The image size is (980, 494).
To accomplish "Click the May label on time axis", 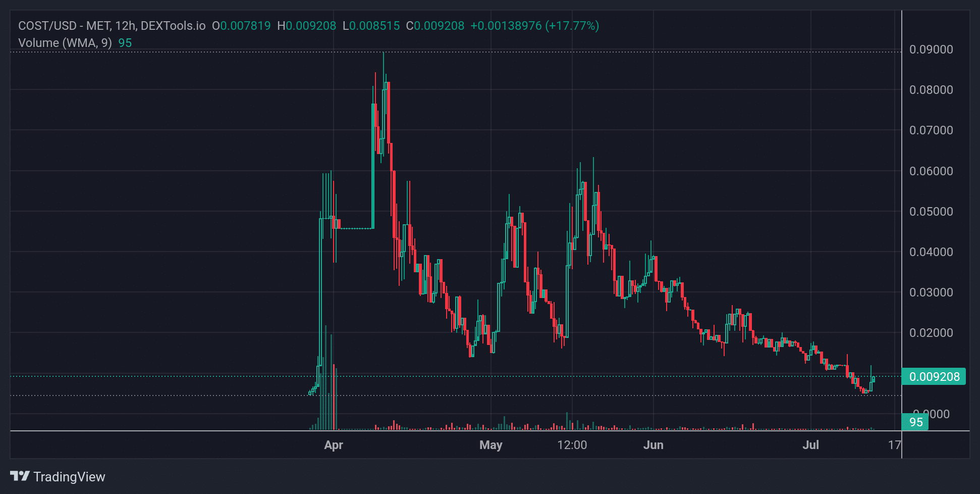I will pyautogui.click(x=491, y=445).
